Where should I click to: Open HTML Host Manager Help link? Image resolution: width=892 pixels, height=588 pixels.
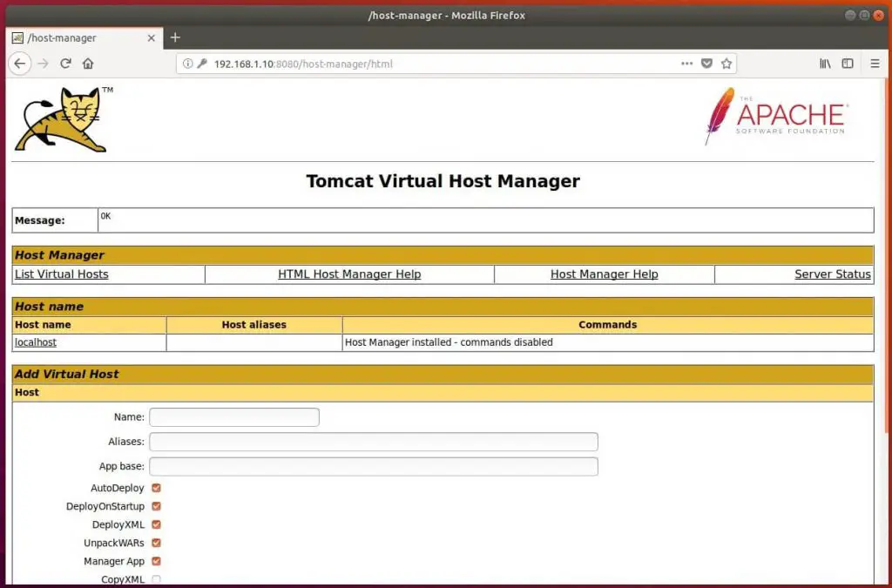(349, 274)
